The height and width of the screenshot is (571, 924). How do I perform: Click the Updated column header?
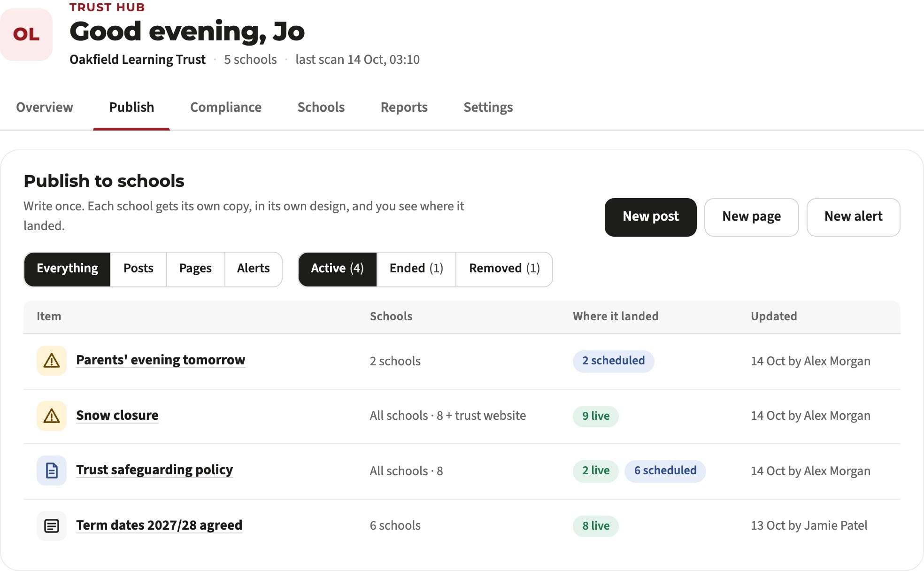point(774,316)
